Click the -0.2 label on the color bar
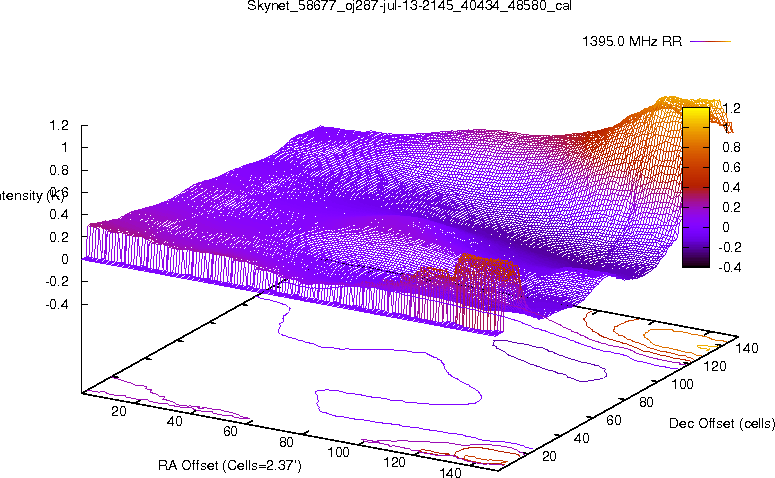Image resolution: width=775 pixels, height=478 pixels. (x=730, y=248)
